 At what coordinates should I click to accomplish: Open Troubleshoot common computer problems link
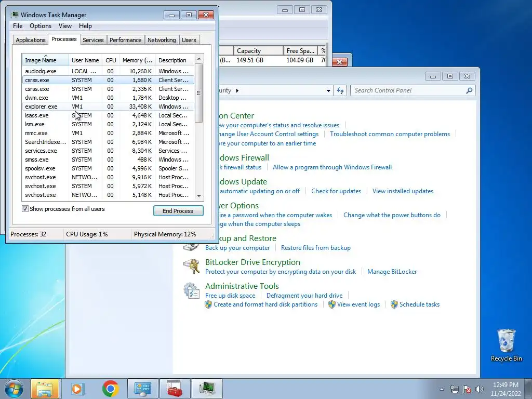[x=390, y=134]
